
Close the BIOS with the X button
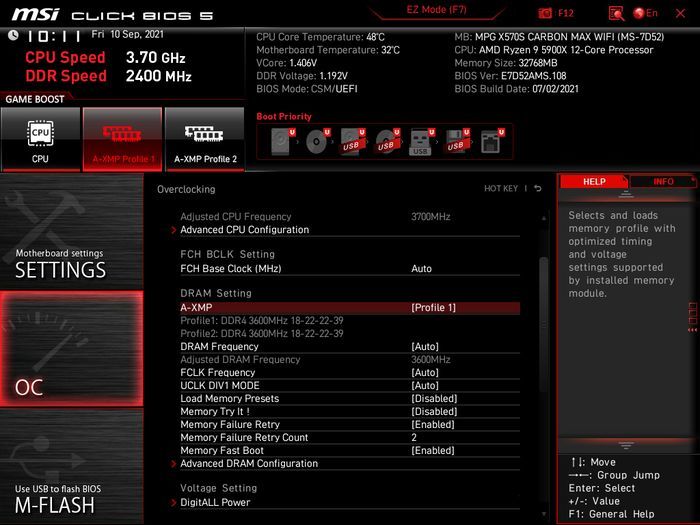[680, 13]
